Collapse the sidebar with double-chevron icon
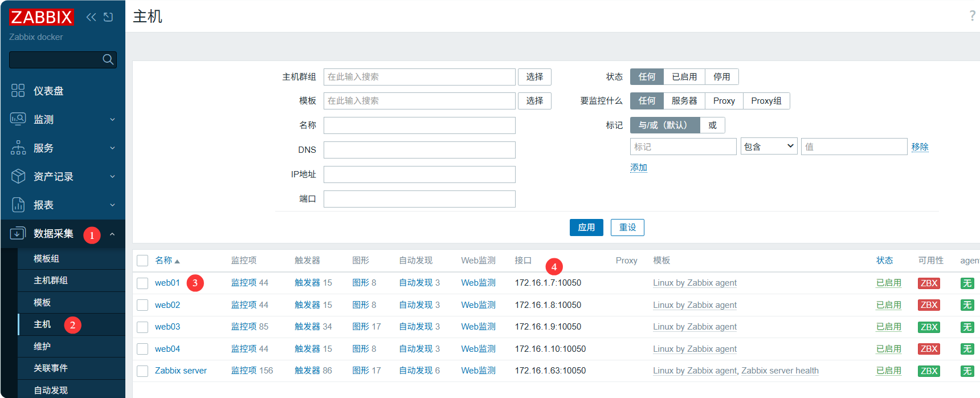 (x=91, y=17)
